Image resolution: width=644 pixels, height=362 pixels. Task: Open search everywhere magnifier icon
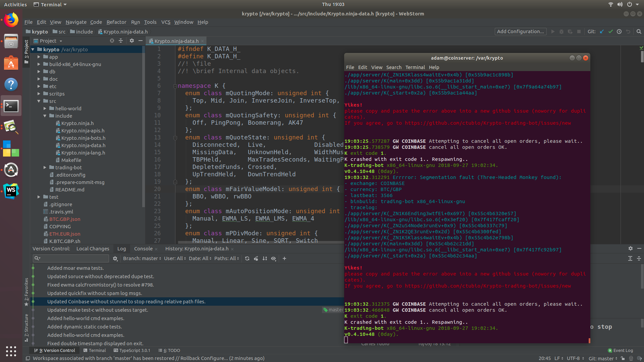tap(639, 32)
